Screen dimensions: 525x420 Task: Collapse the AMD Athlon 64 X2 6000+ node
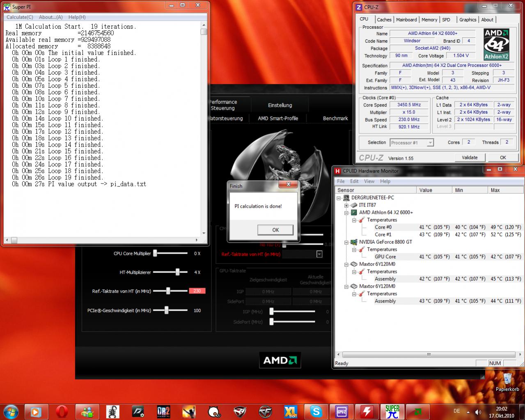click(x=346, y=213)
